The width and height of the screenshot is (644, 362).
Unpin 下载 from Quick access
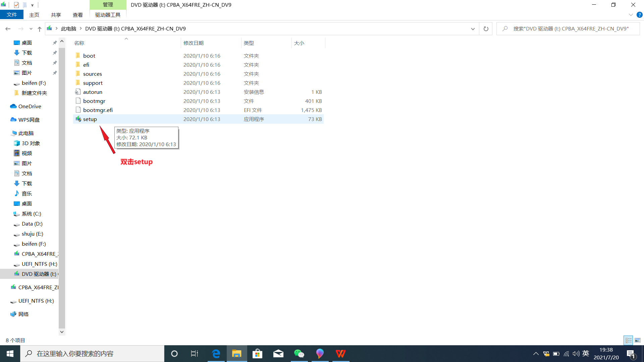tap(55, 53)
